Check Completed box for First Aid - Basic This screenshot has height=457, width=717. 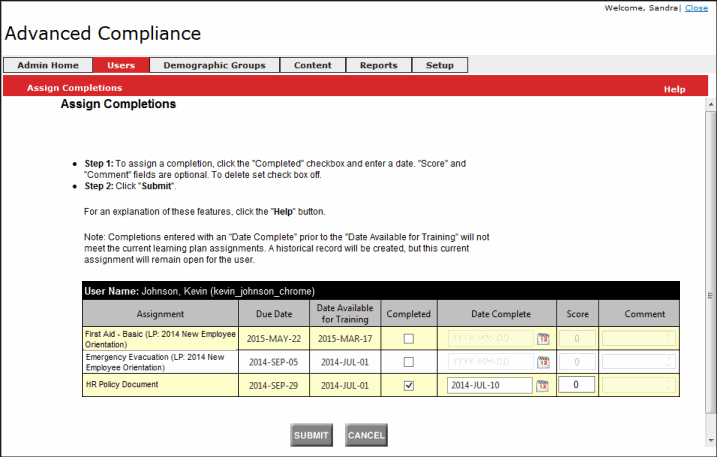pyautogui.click(x=407, y=339)
